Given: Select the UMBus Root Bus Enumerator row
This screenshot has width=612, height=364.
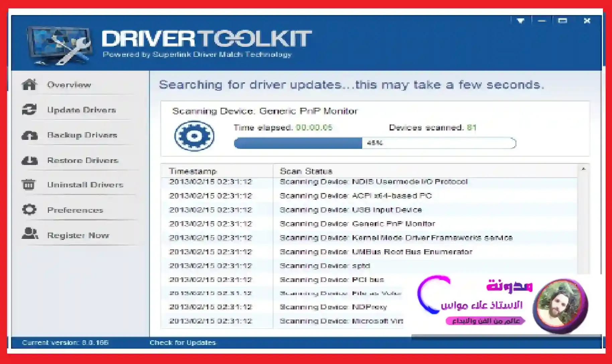Looking at the screenshot, I should click(x=369, y=252).
